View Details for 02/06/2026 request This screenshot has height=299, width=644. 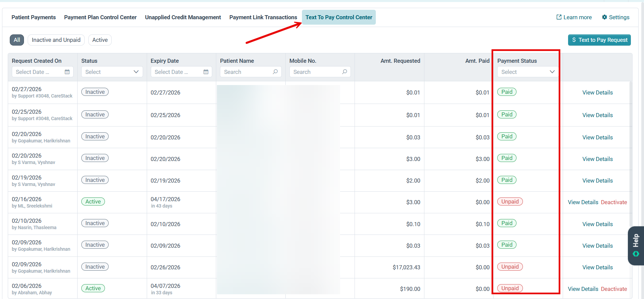[583, 289]
